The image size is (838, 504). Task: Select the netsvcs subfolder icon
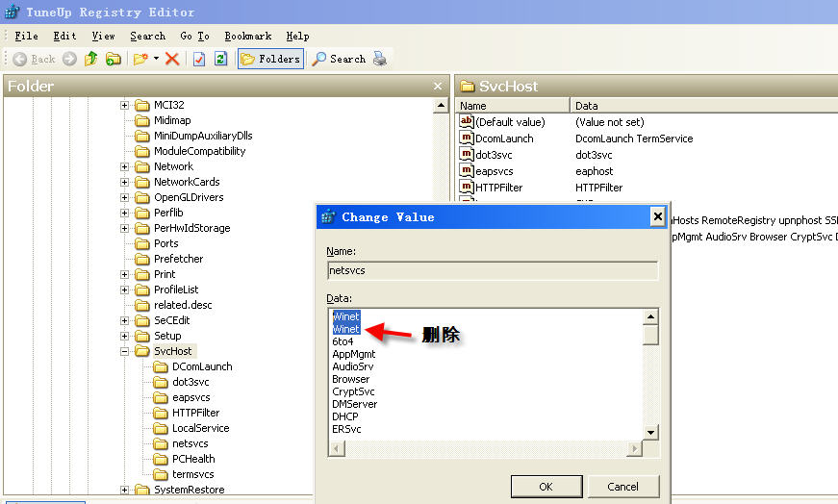161,443
